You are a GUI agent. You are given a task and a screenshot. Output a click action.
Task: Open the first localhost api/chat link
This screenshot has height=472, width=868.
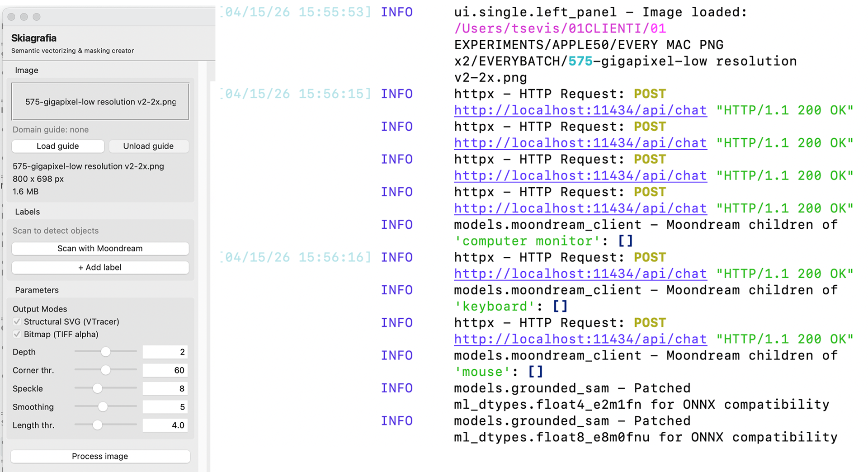[580, 110]
